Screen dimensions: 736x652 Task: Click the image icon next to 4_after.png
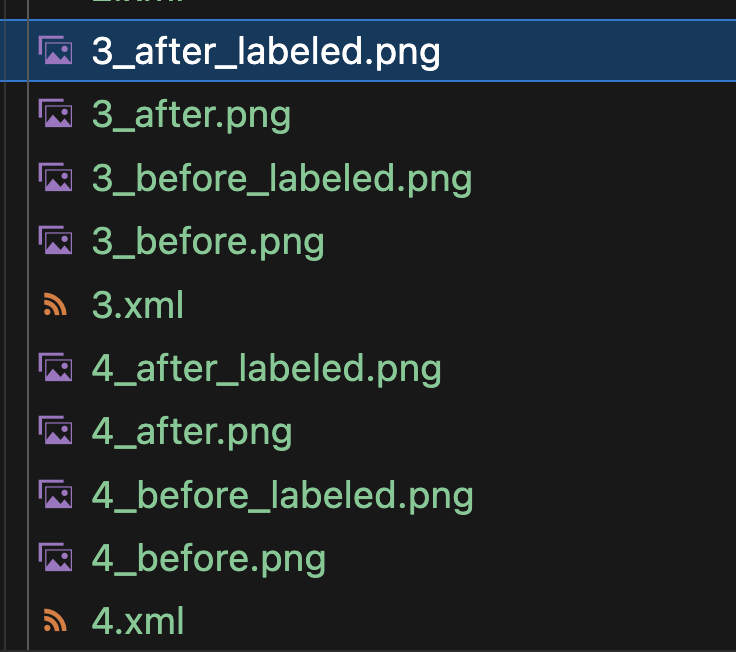coord(55,431)
